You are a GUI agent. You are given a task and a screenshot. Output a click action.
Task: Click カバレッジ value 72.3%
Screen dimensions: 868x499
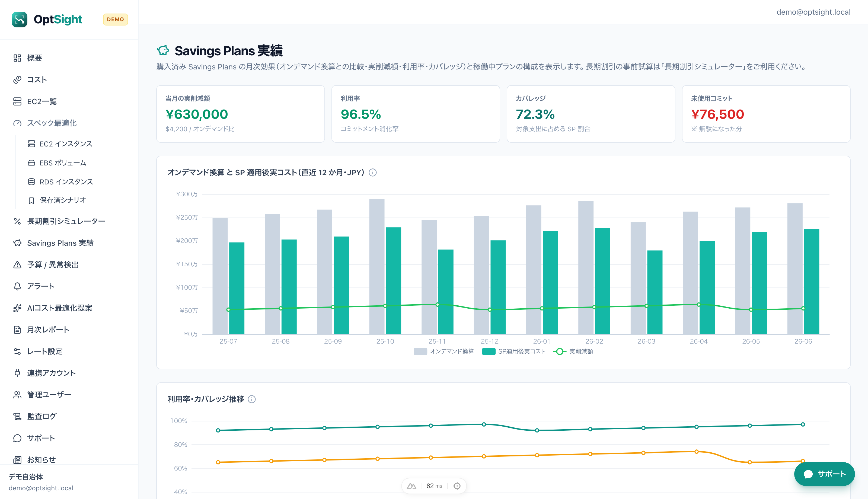tap(535, 114)
